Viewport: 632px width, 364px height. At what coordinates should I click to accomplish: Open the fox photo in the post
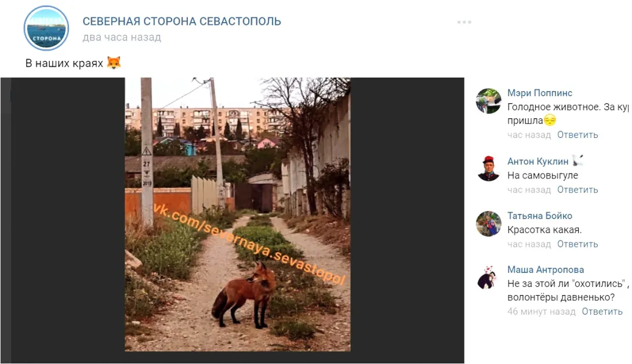click(x=237, y=214)
